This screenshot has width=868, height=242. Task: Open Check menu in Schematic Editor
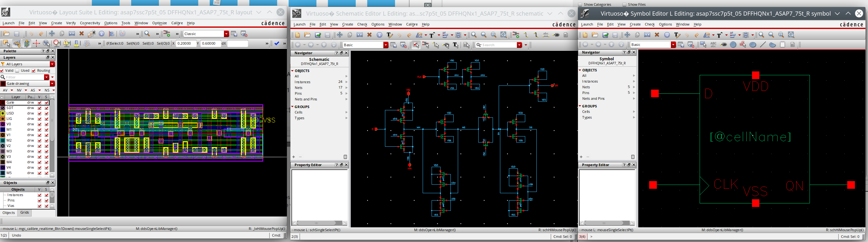(x=362, y=24)
